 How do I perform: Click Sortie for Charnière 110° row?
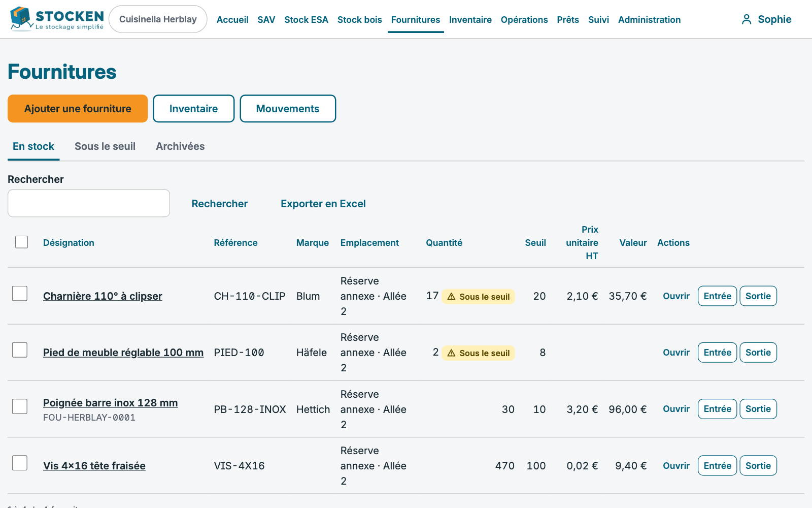pos(758,296)
